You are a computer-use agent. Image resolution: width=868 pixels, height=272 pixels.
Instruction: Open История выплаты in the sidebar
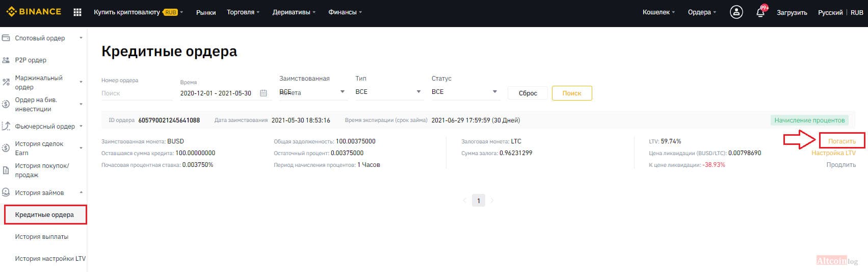click(x=41, y=236)
